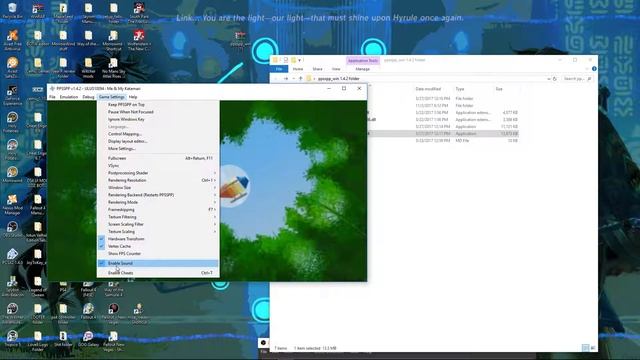Toggle the Vertex Cache option
This screenshot has width=640, height=360.
pos(158,246)
